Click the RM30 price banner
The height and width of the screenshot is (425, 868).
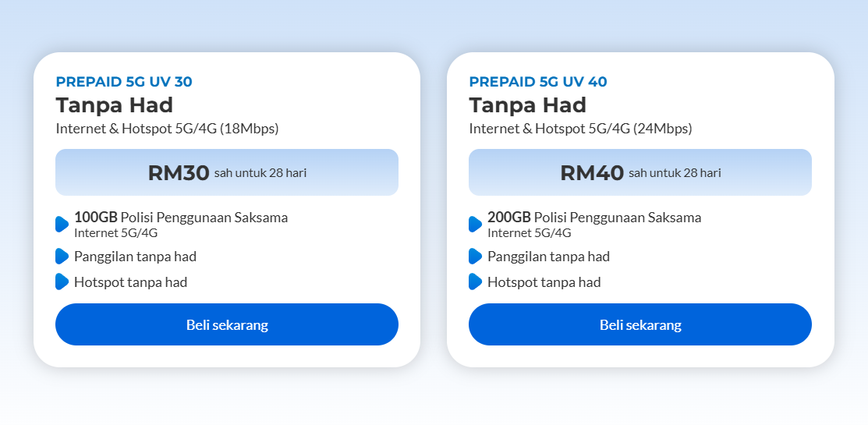click(x=226, y=172)
